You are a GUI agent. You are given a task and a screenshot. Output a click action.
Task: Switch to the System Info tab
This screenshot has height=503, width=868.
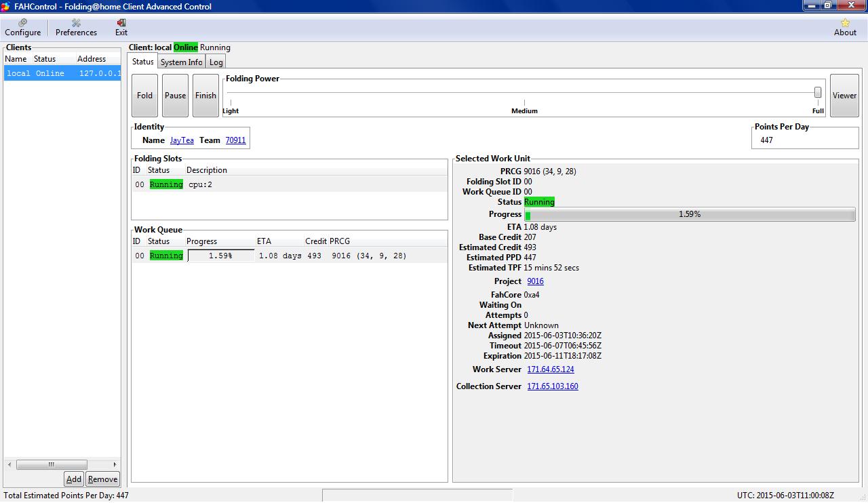coord(181,62)
